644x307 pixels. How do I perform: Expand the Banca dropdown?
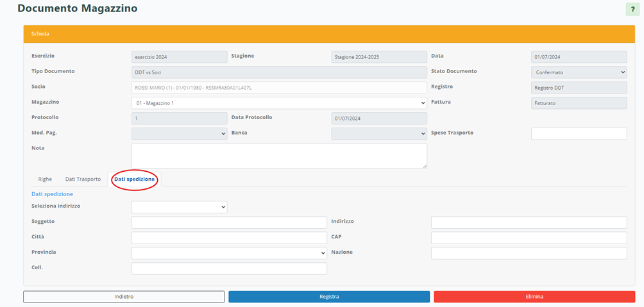click(378, 133)
